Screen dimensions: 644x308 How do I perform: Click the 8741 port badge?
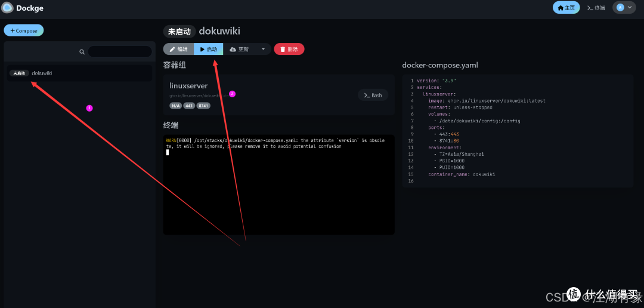click(203, 106)
